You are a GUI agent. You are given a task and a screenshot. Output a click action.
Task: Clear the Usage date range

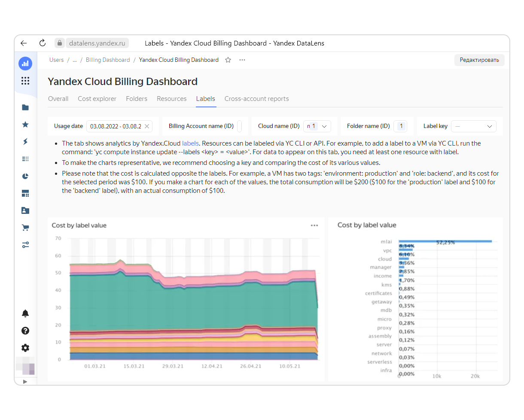click(x=147, y=126)
